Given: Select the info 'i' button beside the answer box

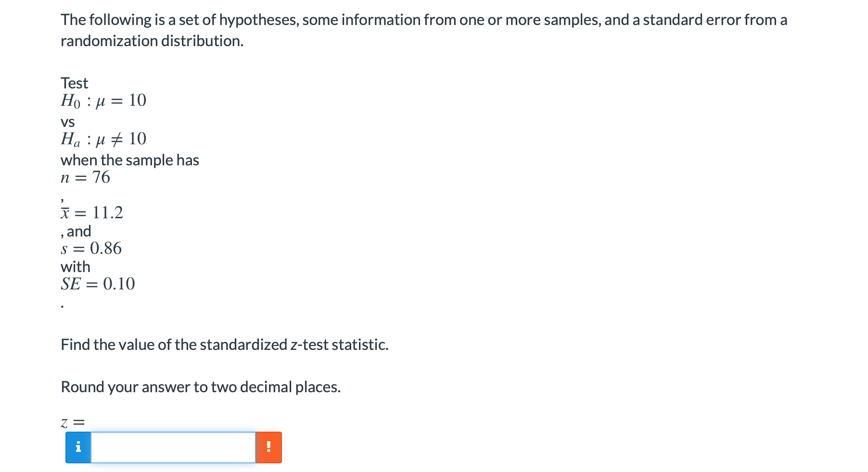Looking at the screenshot, I should (78, 446).
